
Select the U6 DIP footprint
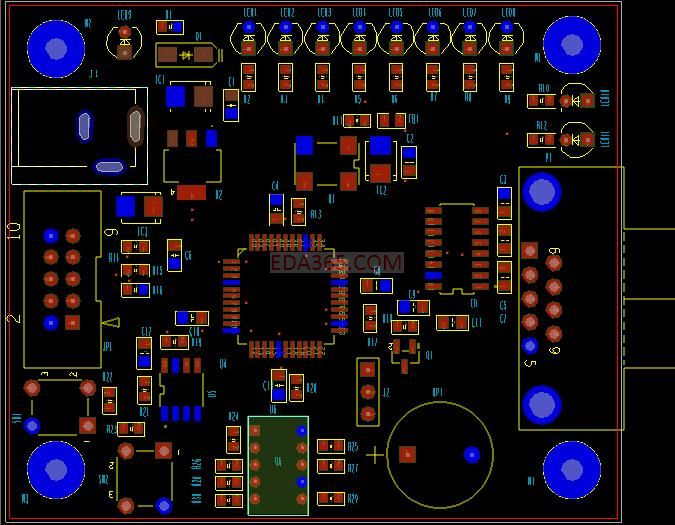click(x=278, y=465)
